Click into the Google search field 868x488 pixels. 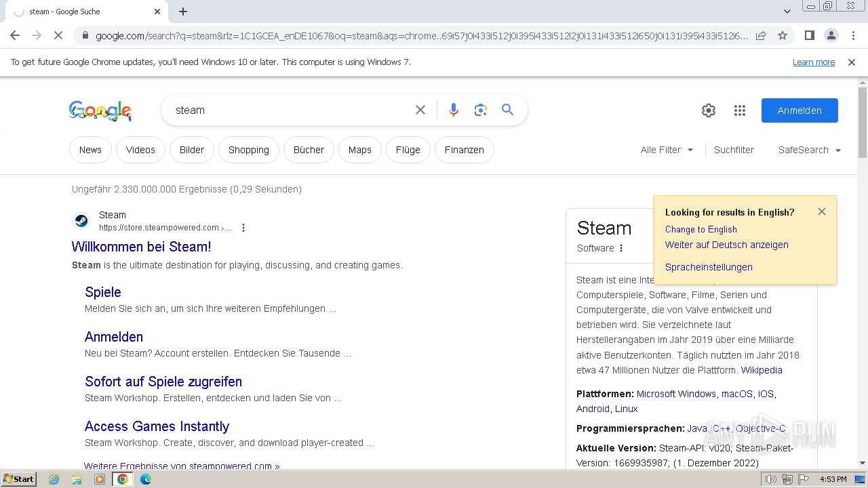point(292,110)
